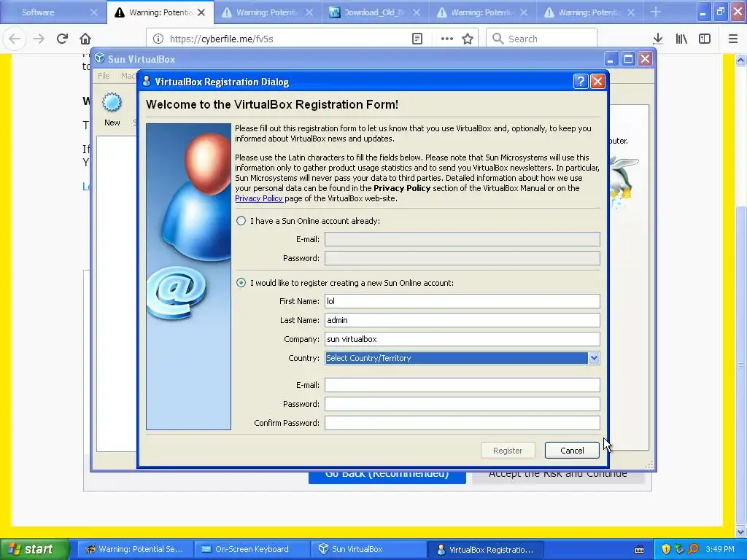This screenshot has height=560, width=747.
Task: Open Firefox downloads arrow icon
Action: [x=658, y=39]
